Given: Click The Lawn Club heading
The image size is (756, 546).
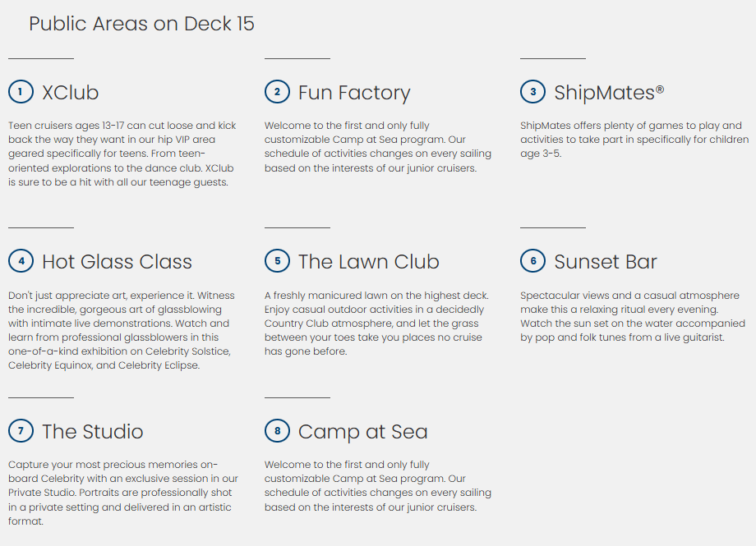Looking at the screenshot, I should [368, 262].
